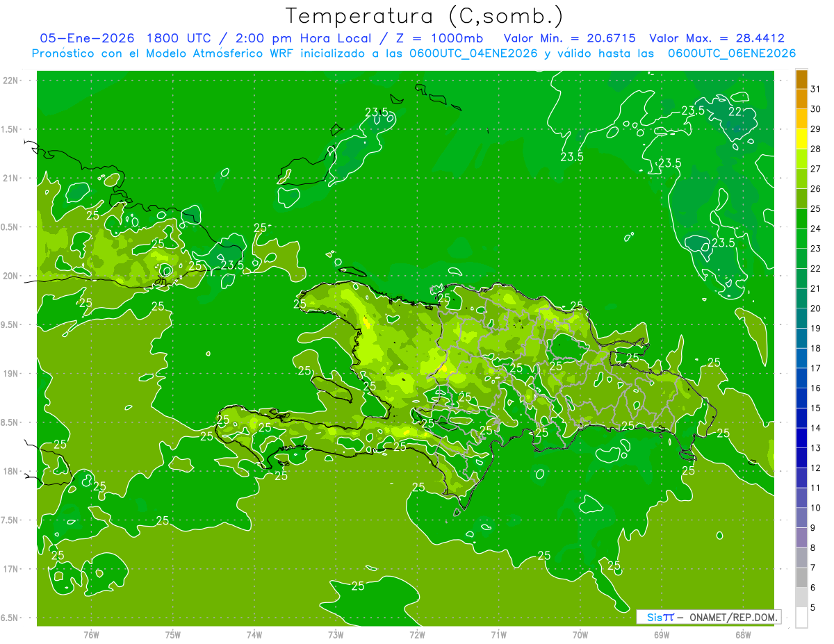This screenshot has width=834, height=644.
Task: Pick the teal swatch between 19 and 20
Action: coord(801,318)
